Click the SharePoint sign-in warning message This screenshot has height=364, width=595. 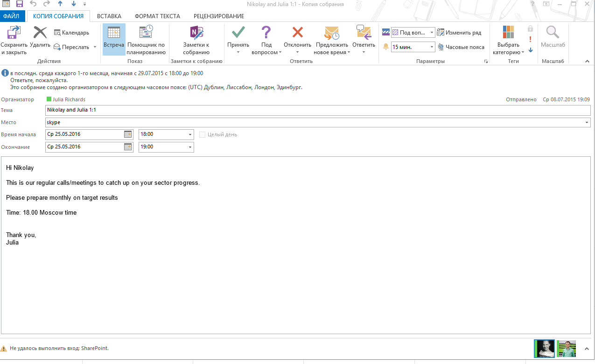(59, 348)
